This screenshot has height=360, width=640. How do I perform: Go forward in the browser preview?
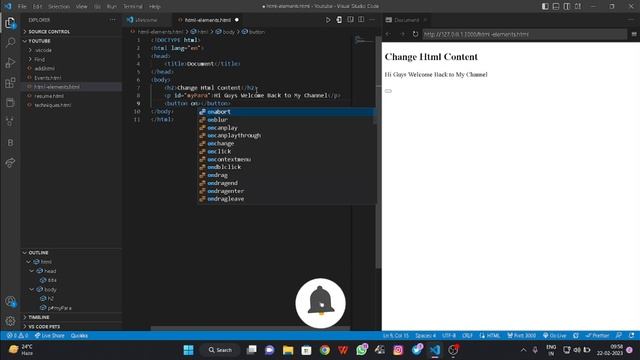402,34
